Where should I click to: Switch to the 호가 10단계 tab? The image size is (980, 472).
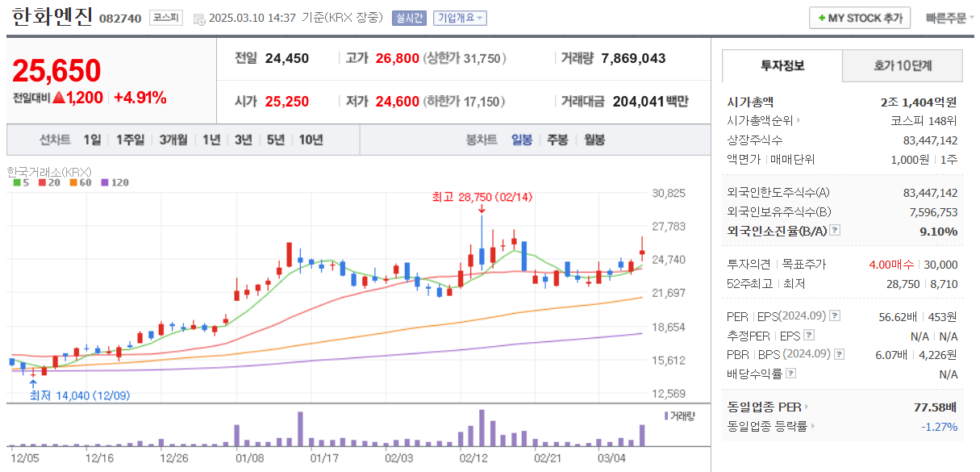[x=902, y=65]
